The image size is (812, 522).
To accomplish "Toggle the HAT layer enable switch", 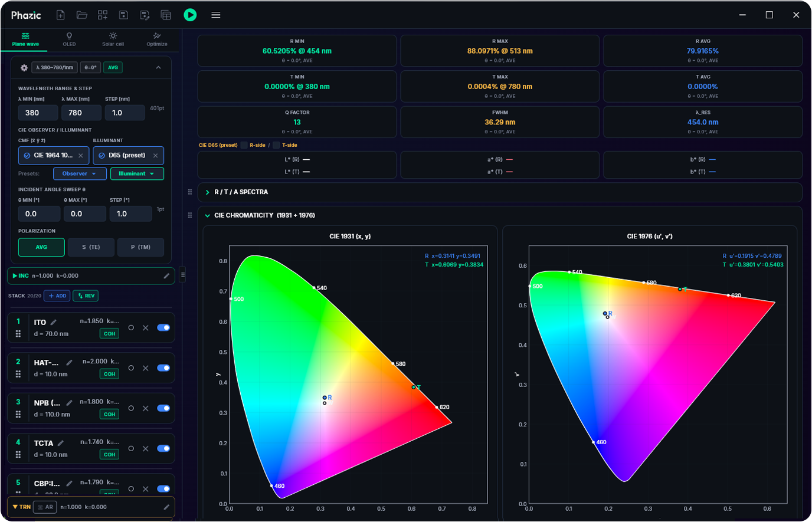I will 163,368.
